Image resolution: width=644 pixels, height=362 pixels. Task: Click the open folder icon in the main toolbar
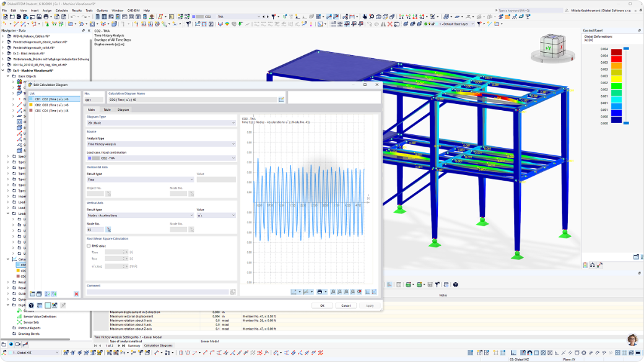(x=12, y=17)
